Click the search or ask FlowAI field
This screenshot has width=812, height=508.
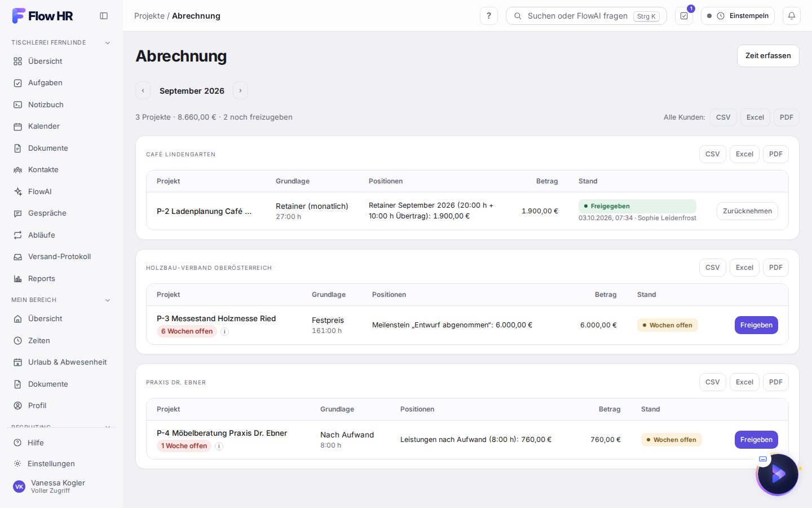pos(586,16)
